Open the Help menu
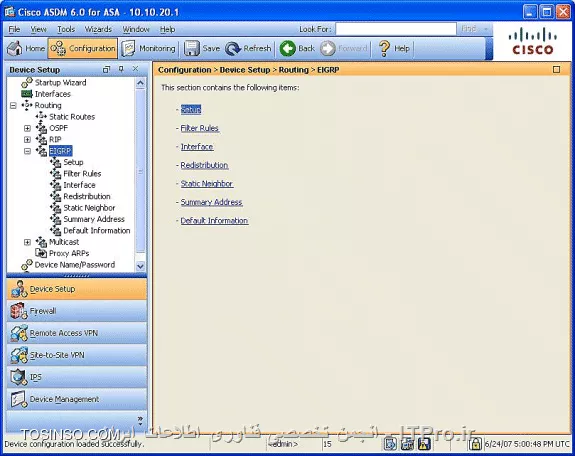Viewport: 575px width, 456px height. tap(167, 29)
